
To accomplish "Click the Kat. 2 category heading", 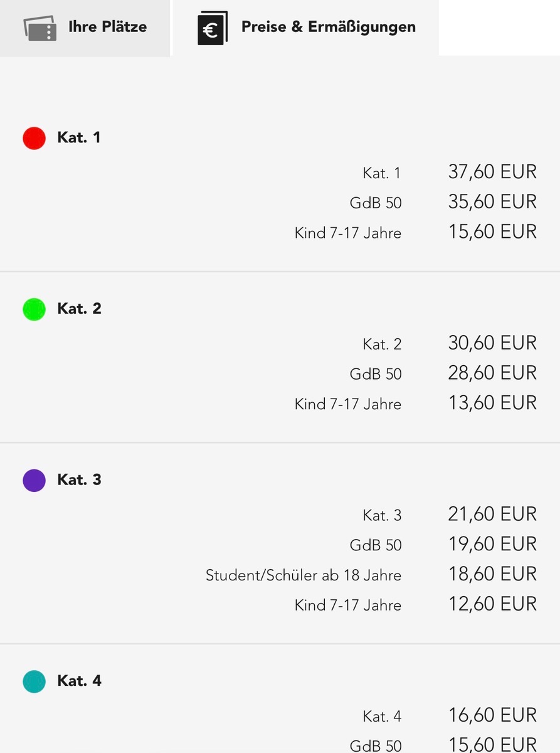I will (79, 309).
